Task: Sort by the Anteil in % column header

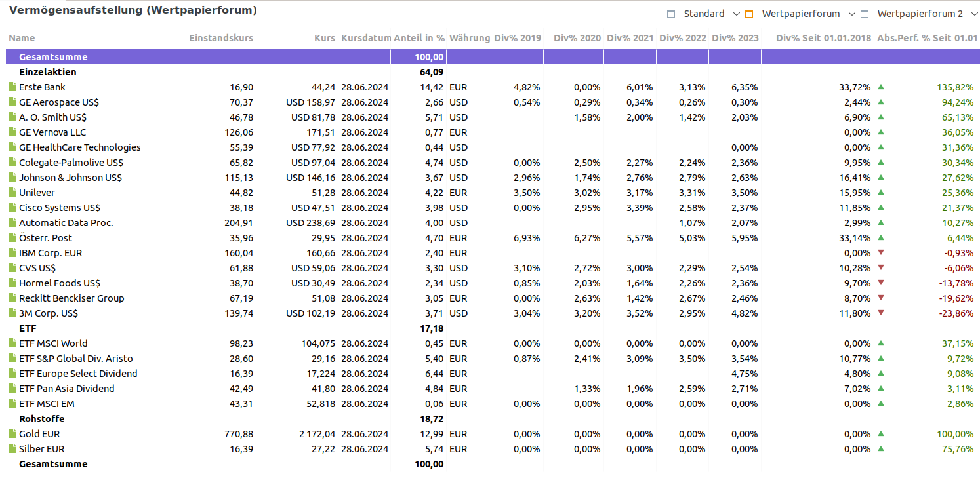Action: pos(419,38)
